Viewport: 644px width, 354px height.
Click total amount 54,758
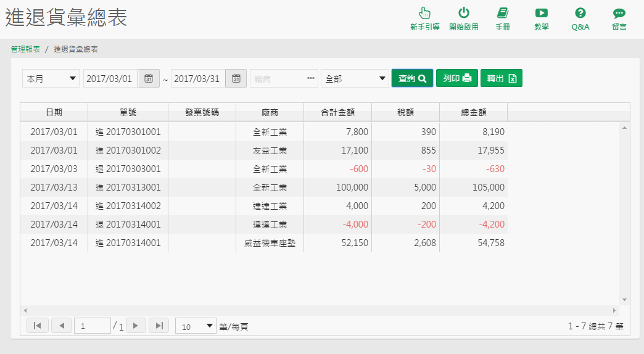coord(491,243)
